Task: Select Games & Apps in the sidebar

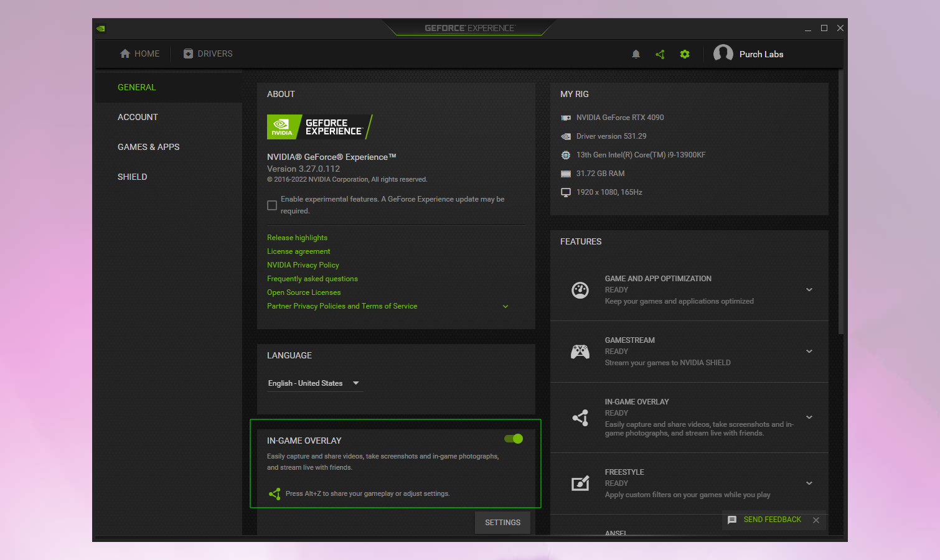Action: [148, 147]
